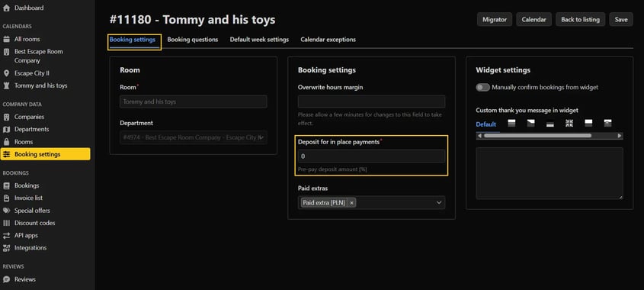This screenshot has width=644, height=290.
Task: Open the Discount codes barcode icon
Action: tap(6, 223)
